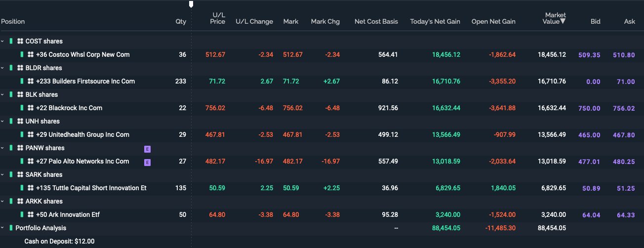Collapse the BLDR shares group
Viewport: 644px width, 248px height.
pyautogui.click(x=2, y=68)
